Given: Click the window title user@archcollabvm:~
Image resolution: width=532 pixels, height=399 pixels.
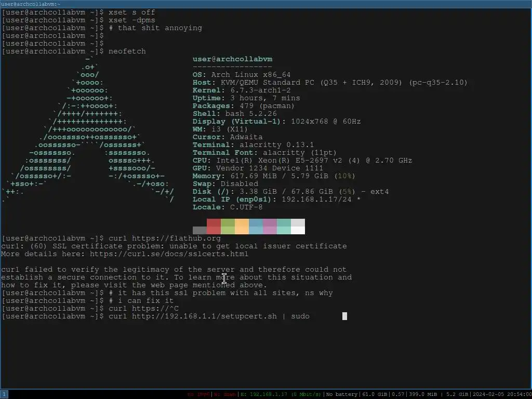Looking at the screenshot, I should point(31,4).
